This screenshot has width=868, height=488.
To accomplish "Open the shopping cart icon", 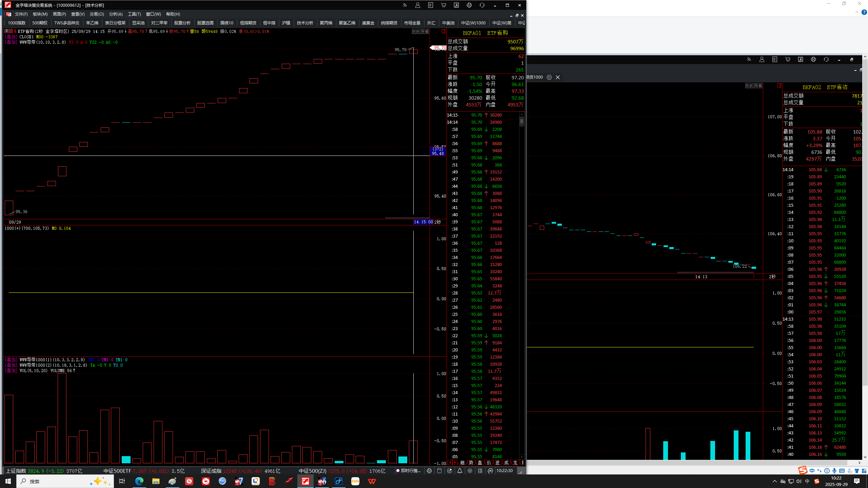I will point(443,5).
